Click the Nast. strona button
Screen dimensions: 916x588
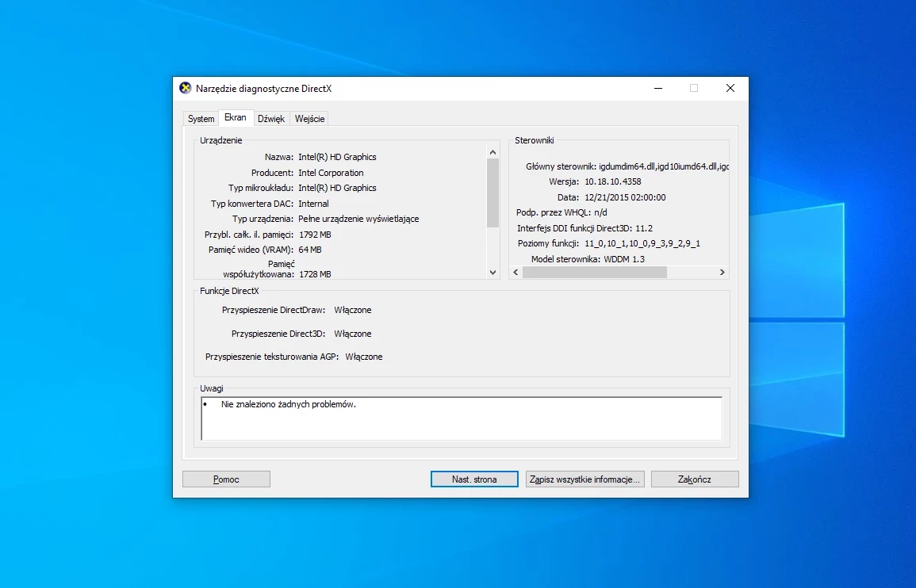[474, 479]
